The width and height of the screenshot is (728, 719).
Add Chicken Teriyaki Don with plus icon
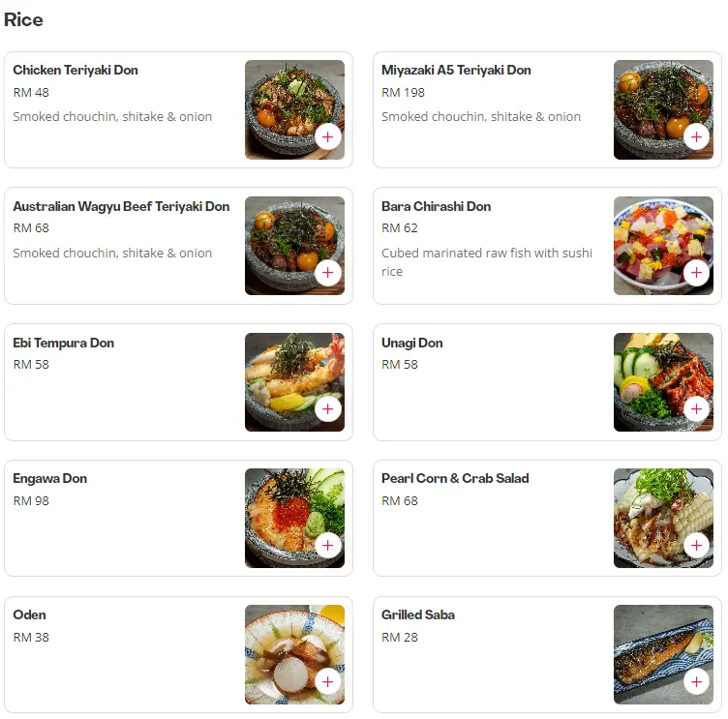(x=328, y=137)
